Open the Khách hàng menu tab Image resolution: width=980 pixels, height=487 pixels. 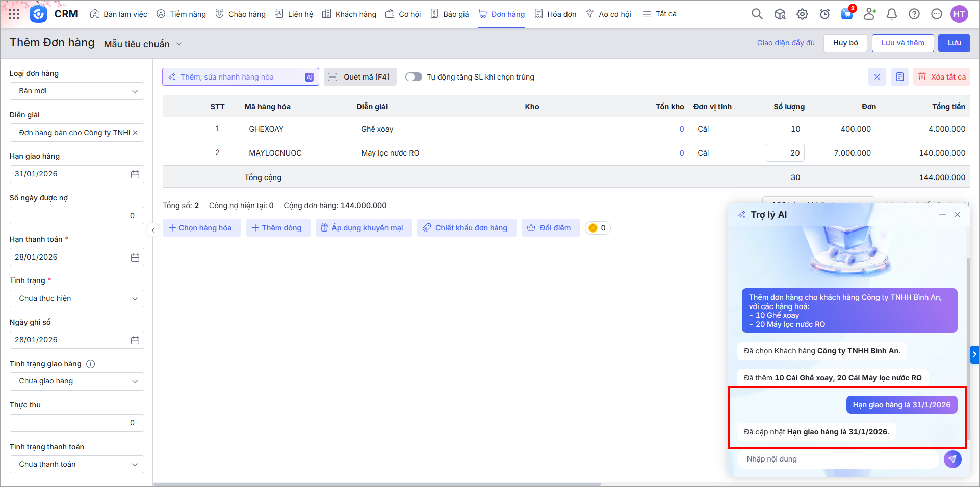[x=349, y=14]
